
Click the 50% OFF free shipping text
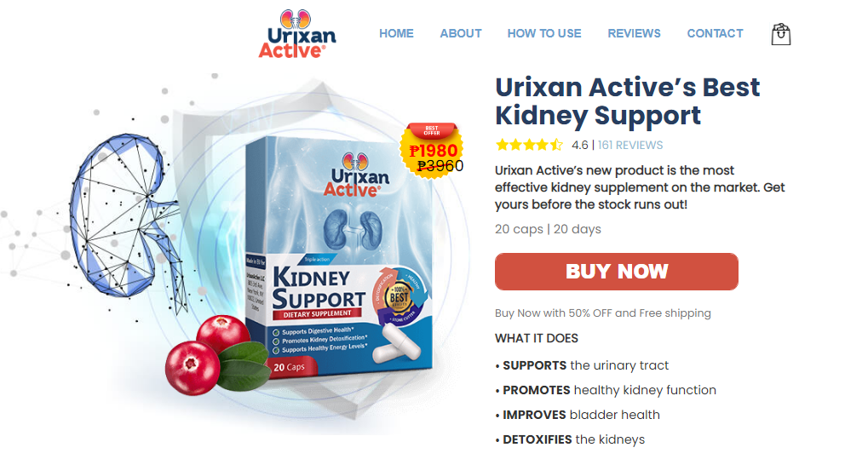(603, 313)
